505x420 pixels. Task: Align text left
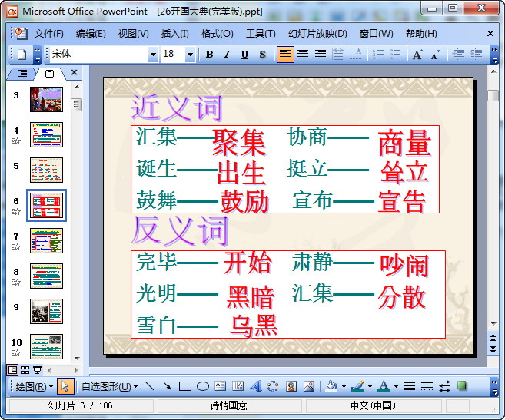coord(285,54)
